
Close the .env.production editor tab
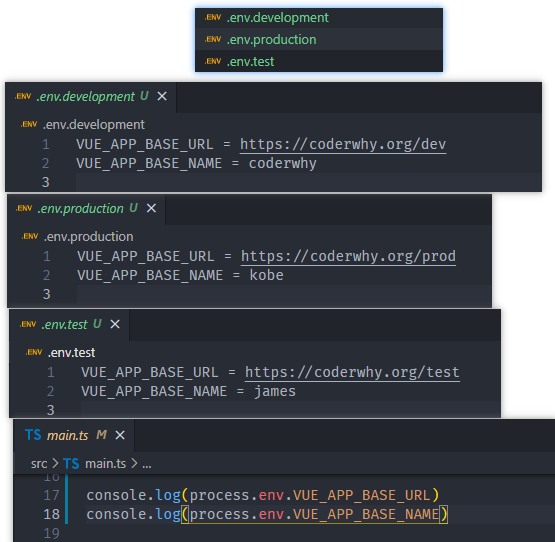pyautogui.click(x=151, y=208)
